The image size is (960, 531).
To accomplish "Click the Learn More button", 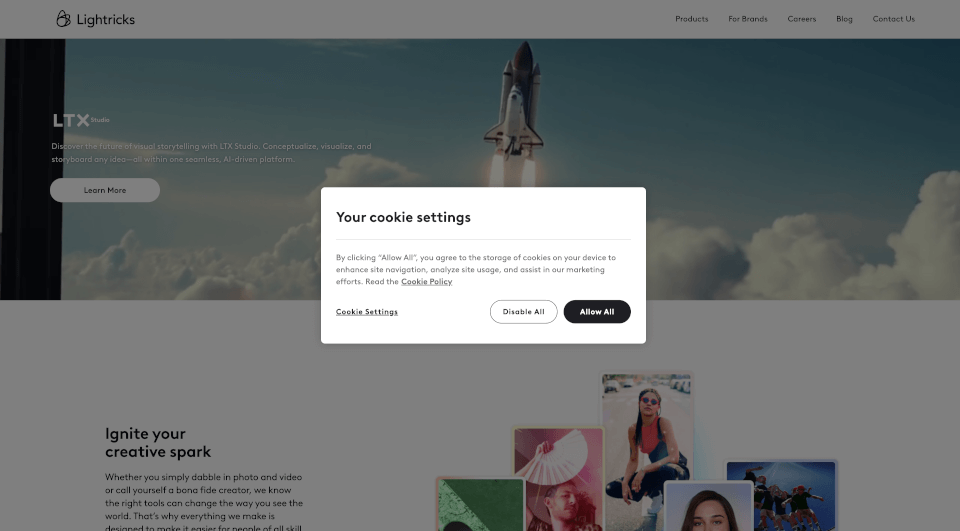I will point(105,190).
